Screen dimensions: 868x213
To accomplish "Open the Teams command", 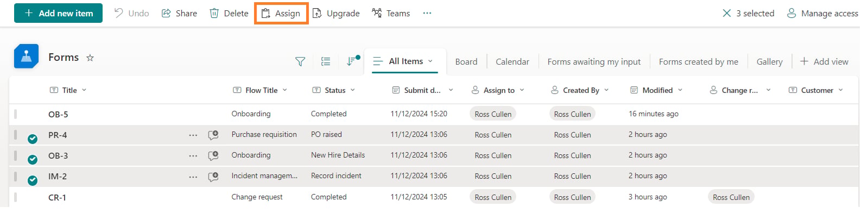I will [391, 13].
